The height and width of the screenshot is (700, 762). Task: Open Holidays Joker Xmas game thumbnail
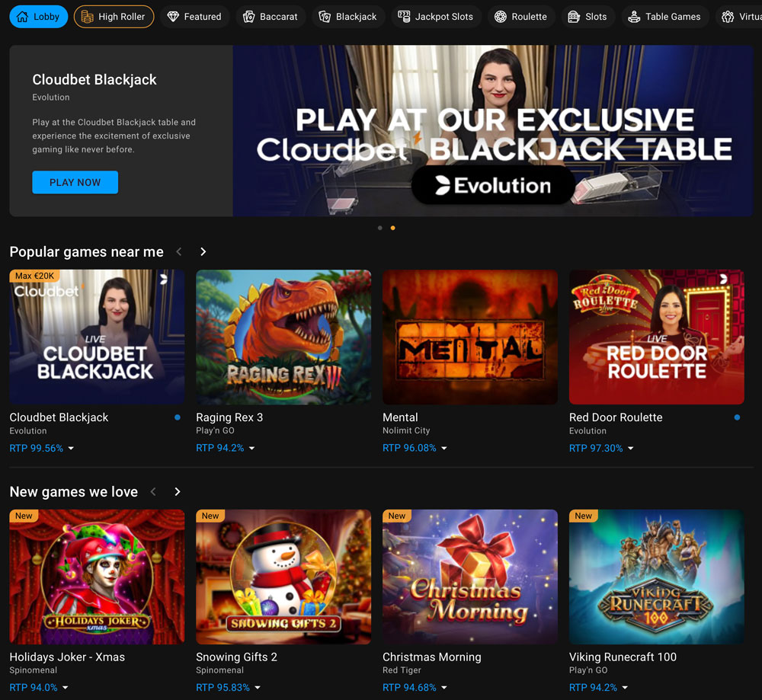coord(98,577)
